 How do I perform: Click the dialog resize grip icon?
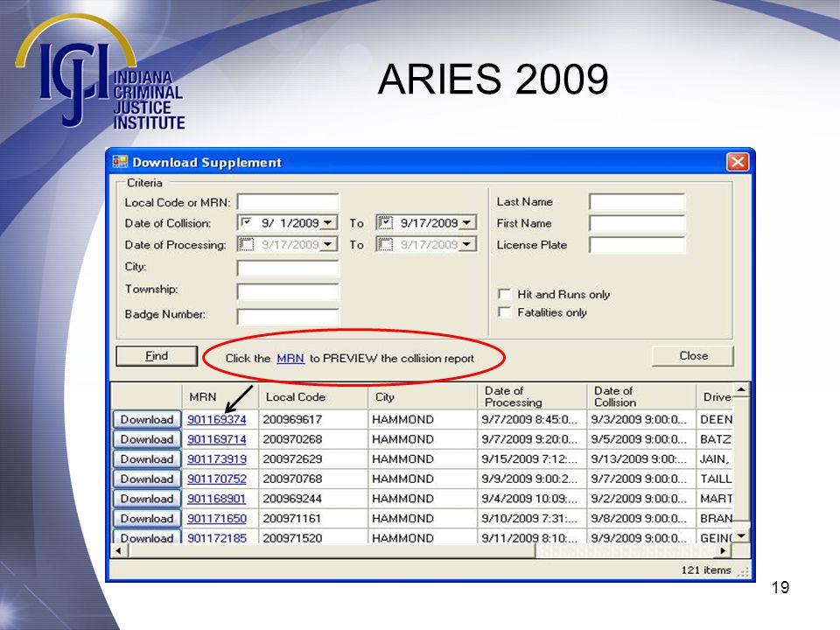pos(743,572)
